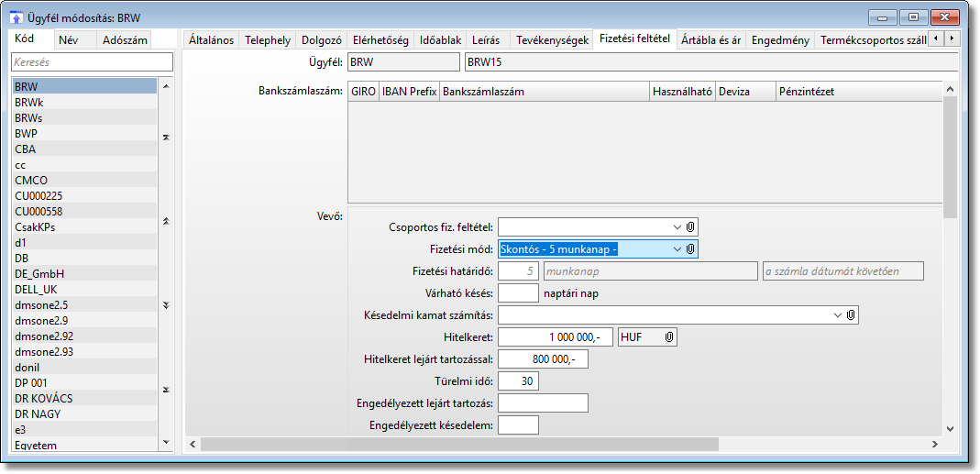
Task: Select Egyetem in the customer list
Action: pos(85,445)
